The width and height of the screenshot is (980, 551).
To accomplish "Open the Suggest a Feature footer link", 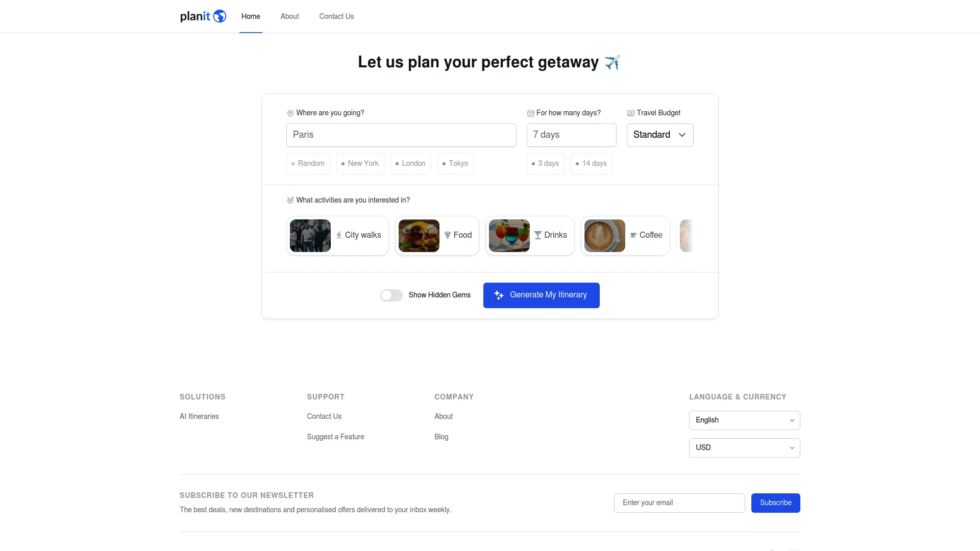I will 335,437.
